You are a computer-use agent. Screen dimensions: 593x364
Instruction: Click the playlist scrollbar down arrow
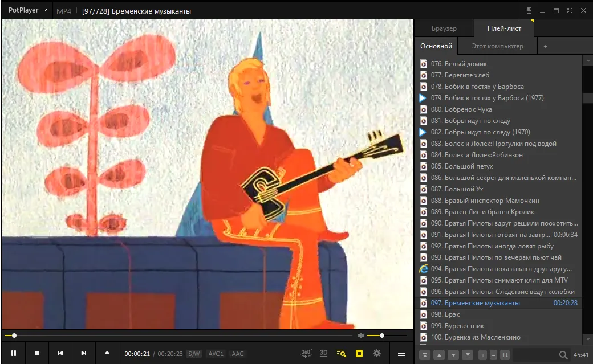pyautogui.click(x=588, y=339)
